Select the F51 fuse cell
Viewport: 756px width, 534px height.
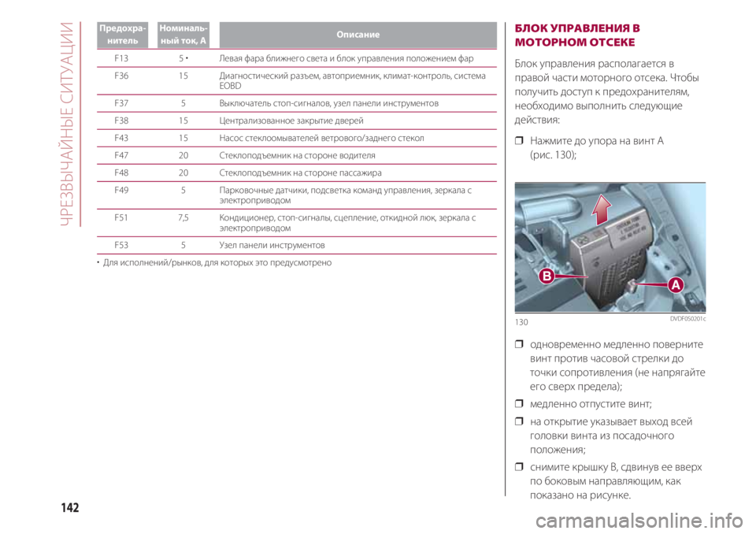coord(121,217)
